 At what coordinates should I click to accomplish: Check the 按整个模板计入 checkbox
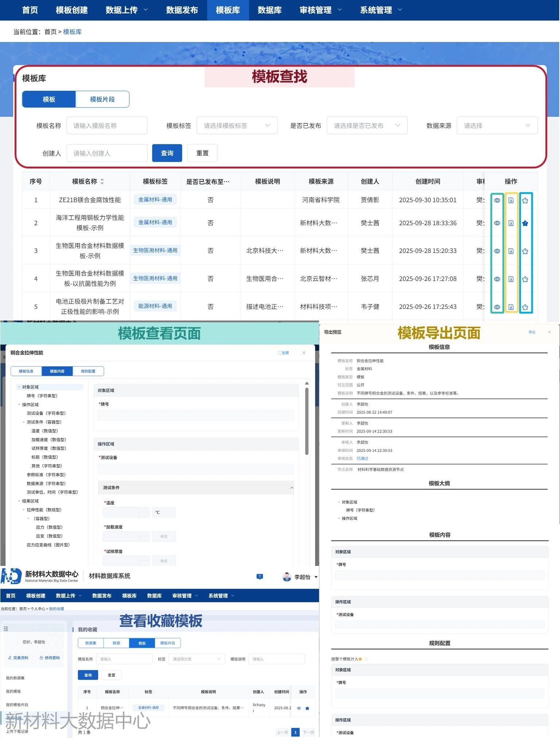tap(366, 659)
